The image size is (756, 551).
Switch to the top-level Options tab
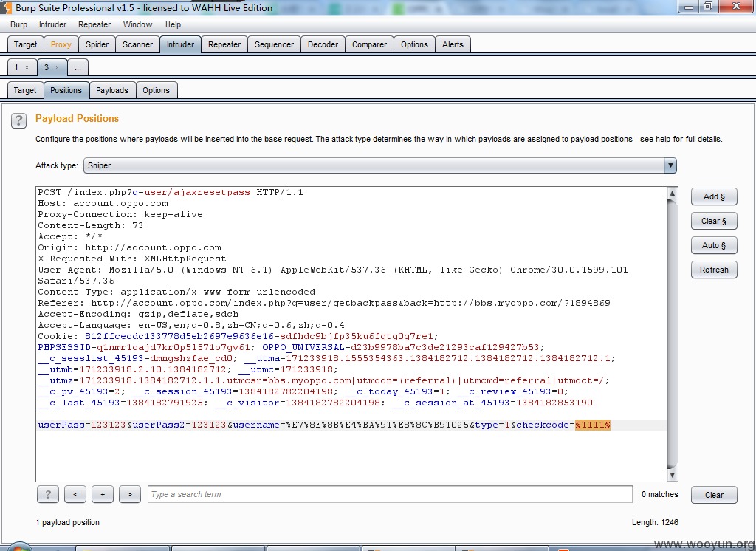click(414, 44)
